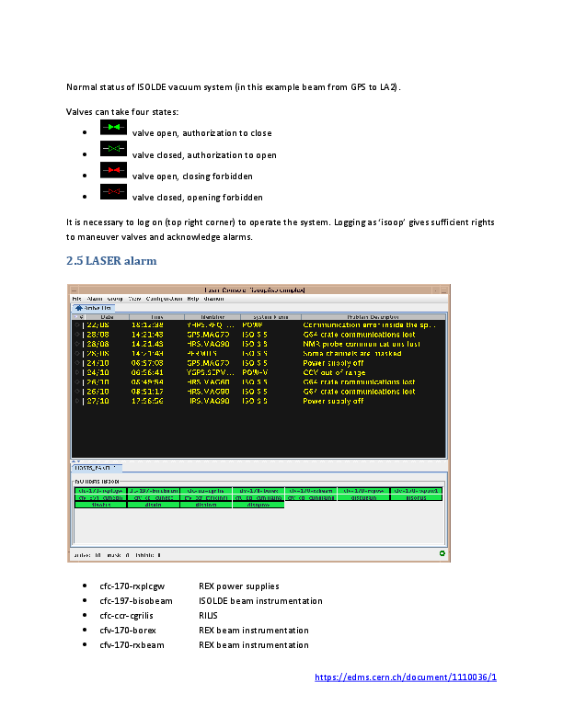The width and height of the screenshot is (563, 728).
Task: Click the cfv-170-borex host box in hosts panel
Action: point(259,490)
